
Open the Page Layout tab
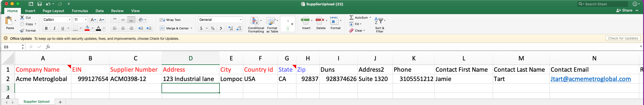point(53,11)
